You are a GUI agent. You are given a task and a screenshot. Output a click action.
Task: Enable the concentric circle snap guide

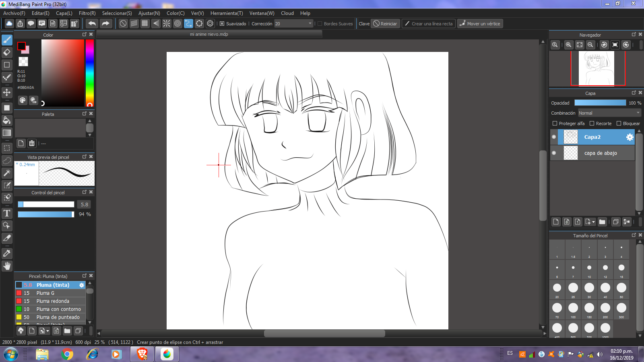178,23
